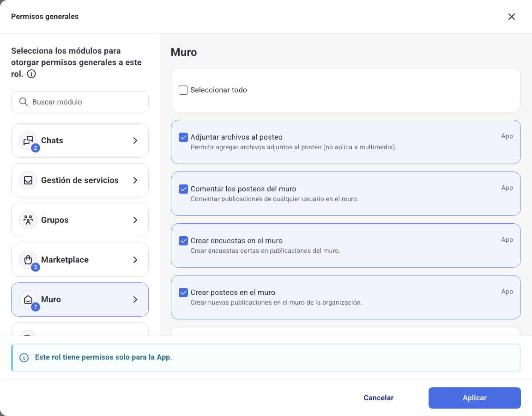532x416 pixels.
Task: Open the Chats module
Action: pyautogui.click(x=80, y=140)
